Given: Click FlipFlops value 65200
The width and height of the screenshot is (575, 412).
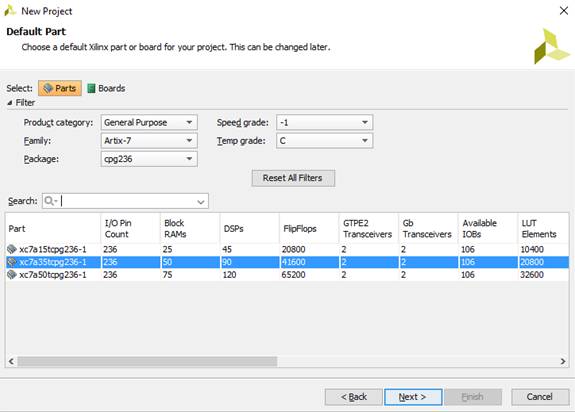Looking at the screenshot, I should (x=293, y=275).
